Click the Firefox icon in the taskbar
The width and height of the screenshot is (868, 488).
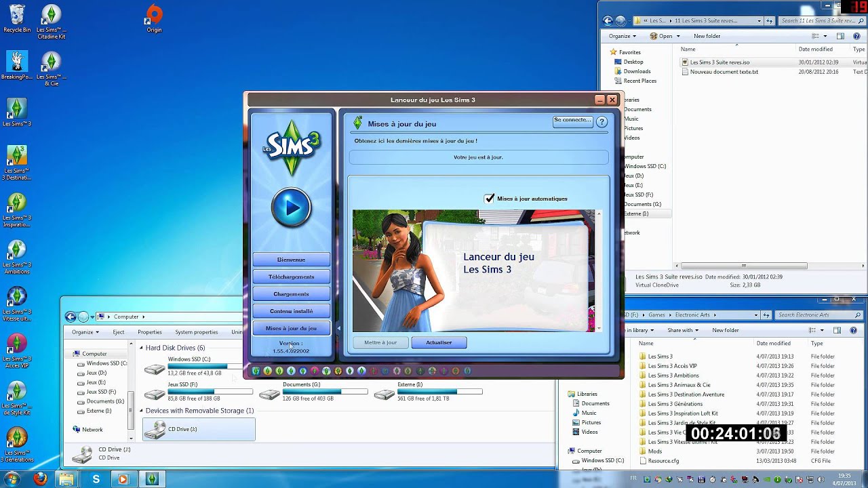click(40, 479)
